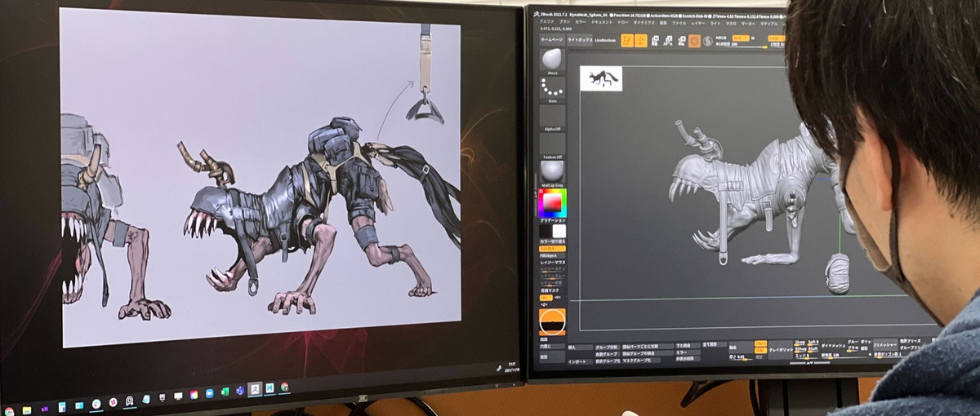Viewport: 980px width, 416px height.
Task: Open the Alpha Off selector
Action: [553, 118]
